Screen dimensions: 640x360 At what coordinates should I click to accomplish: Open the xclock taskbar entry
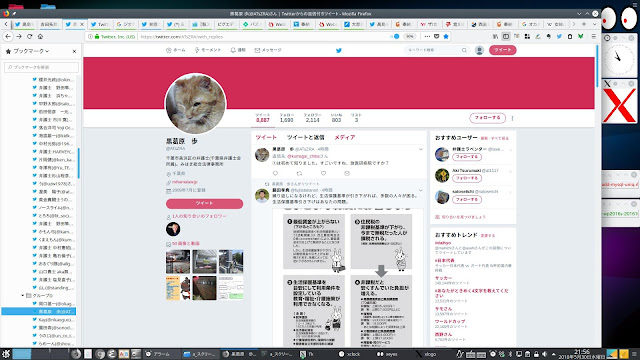click(350, 354)
